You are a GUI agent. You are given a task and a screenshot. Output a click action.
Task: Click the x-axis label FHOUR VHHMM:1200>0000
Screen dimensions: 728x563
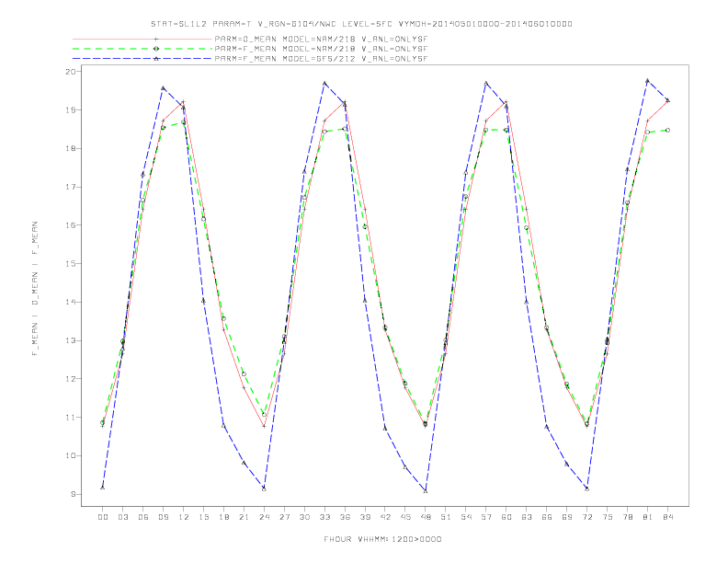point(382,539)
